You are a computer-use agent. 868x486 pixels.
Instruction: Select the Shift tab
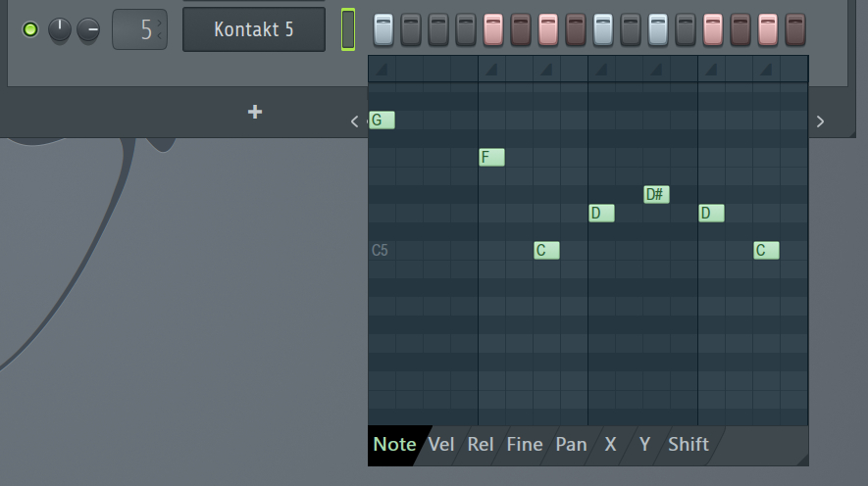[x=688, y=444]
